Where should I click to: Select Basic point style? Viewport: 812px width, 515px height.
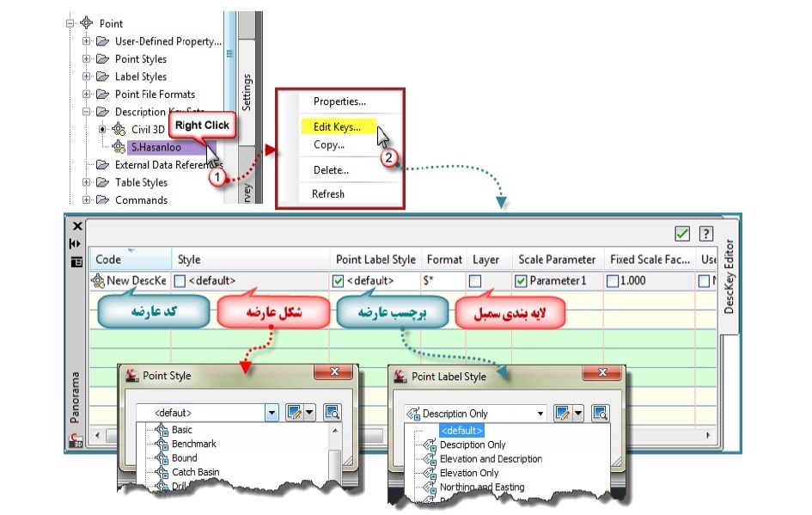tap(182, 430)
